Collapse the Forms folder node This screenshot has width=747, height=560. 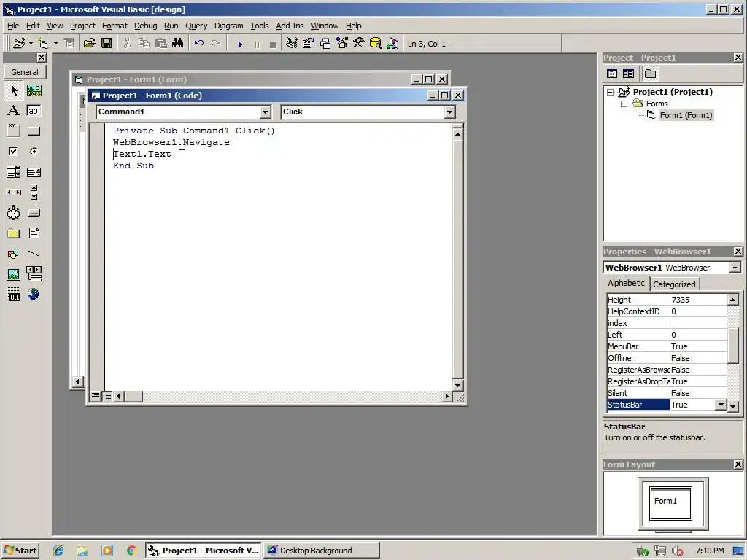pos(624,104)
